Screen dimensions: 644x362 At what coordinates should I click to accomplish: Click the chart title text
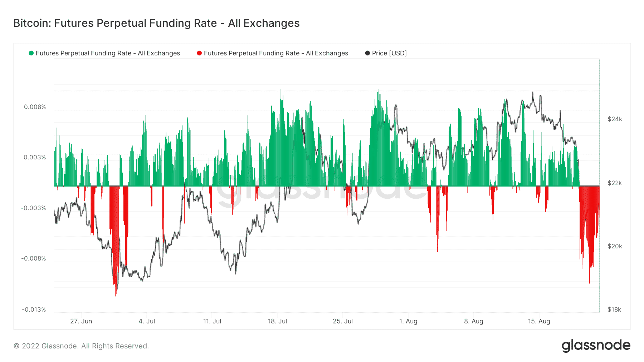point(156,23)
